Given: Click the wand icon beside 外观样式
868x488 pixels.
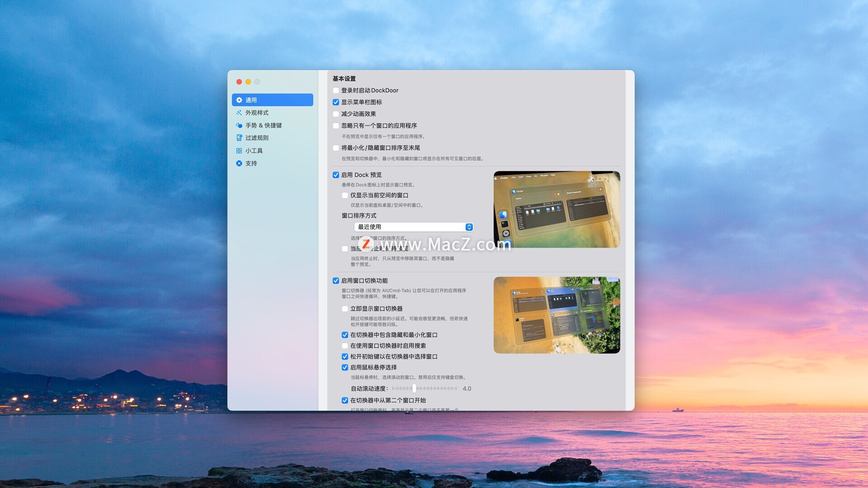Looking at the screenshot, I should tap(239, 113).
